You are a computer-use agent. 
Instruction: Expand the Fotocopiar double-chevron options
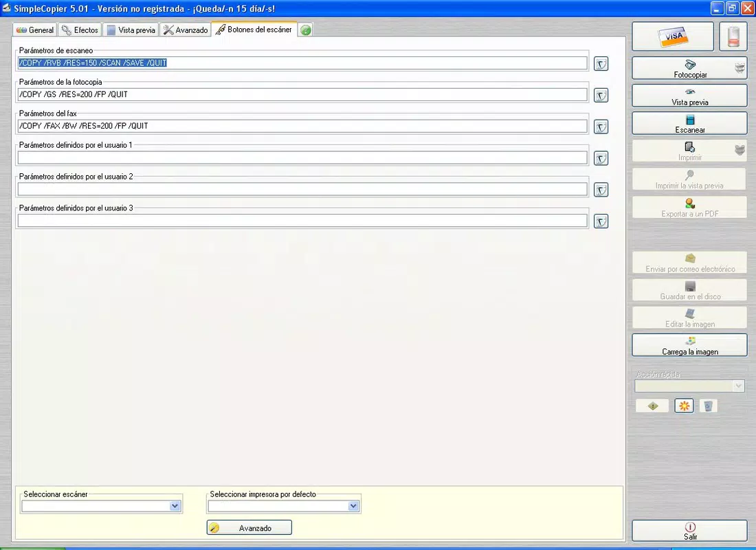[740, 69]
